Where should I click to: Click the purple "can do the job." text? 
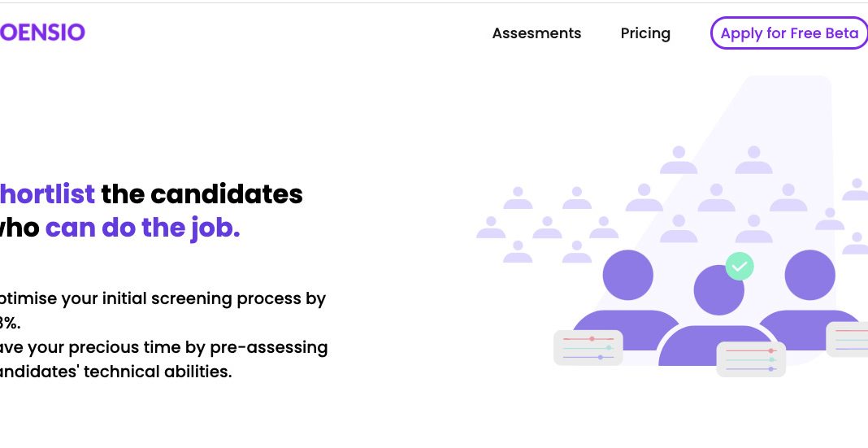coord(142,228)
